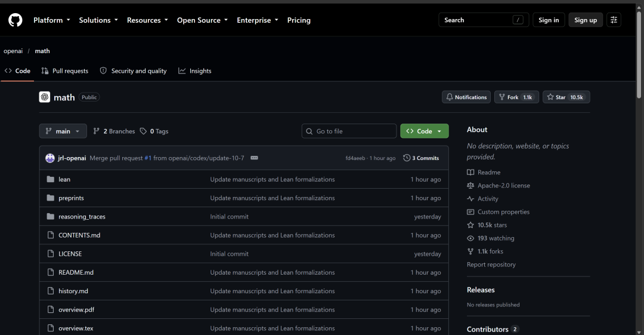The image size is (644, 335).
Task: Click the CONTENTS.md file icon
Action: pos(51,235)
